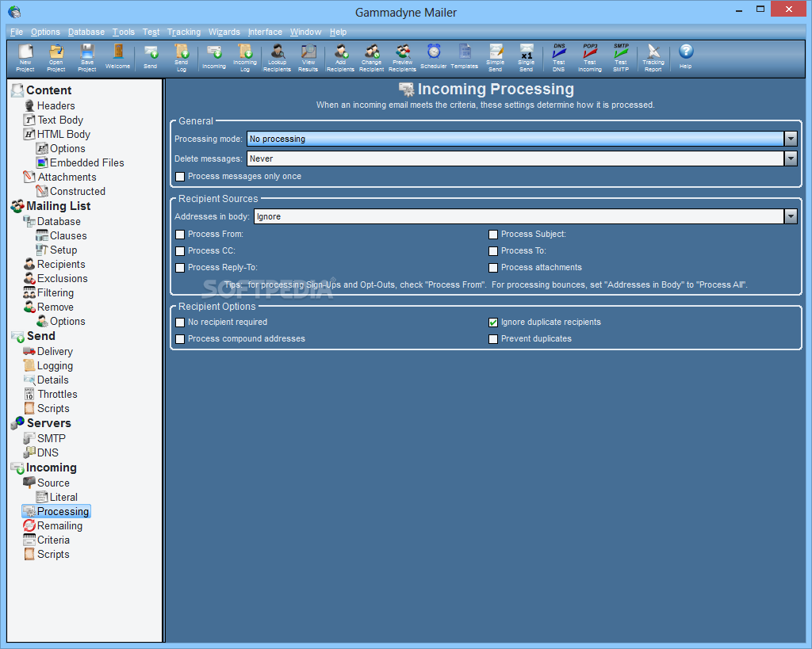Uncheck Ignore duplicate recipients

[493, 323]
